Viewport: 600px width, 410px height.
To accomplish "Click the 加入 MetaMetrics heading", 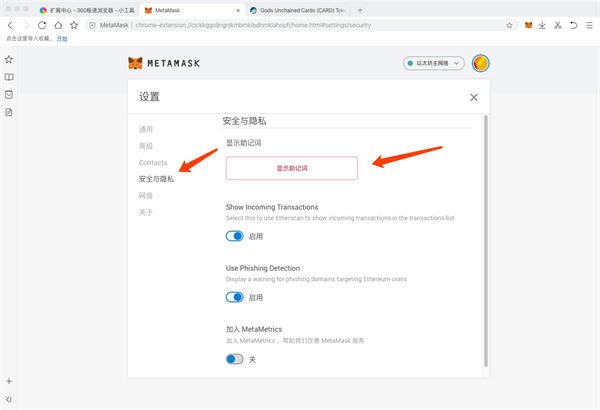I will coord(254,329).
